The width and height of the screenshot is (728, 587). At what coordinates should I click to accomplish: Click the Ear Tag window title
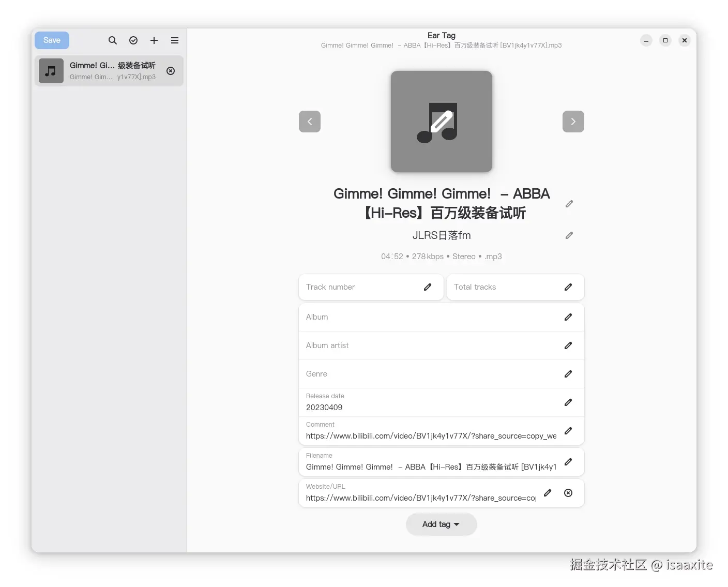coord(442,36)
